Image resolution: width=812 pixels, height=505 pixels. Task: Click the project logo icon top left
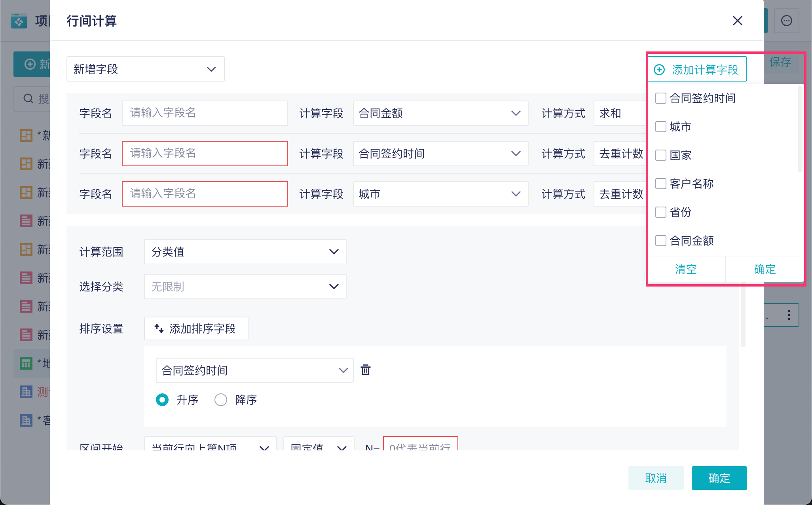coord(19,21)
